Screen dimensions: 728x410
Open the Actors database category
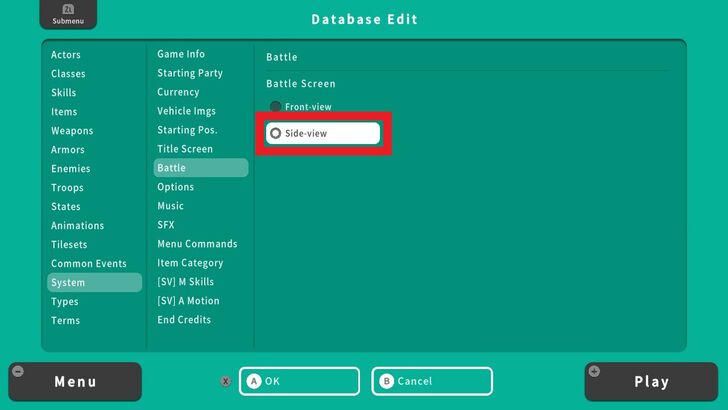pos(66,55)
